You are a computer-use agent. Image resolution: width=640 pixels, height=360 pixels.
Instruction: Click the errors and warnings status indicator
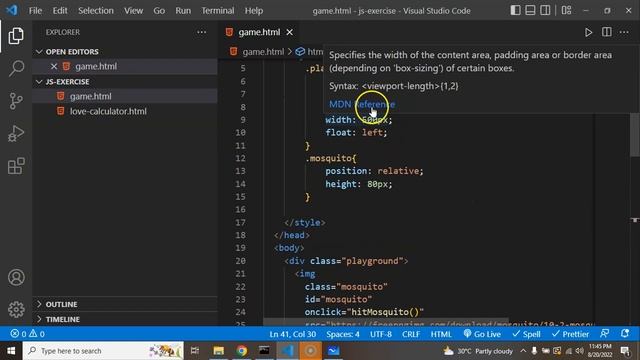click(28, 334)
